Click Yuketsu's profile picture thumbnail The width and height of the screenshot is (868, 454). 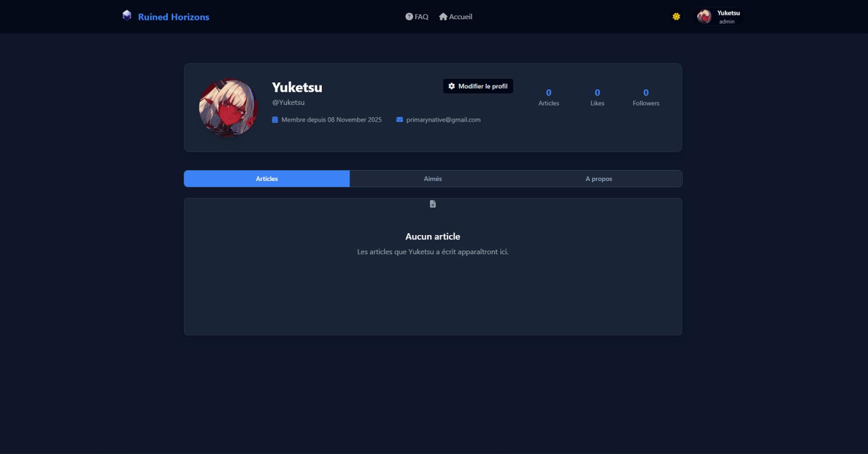pyautogui.click(x=228, y=107)
